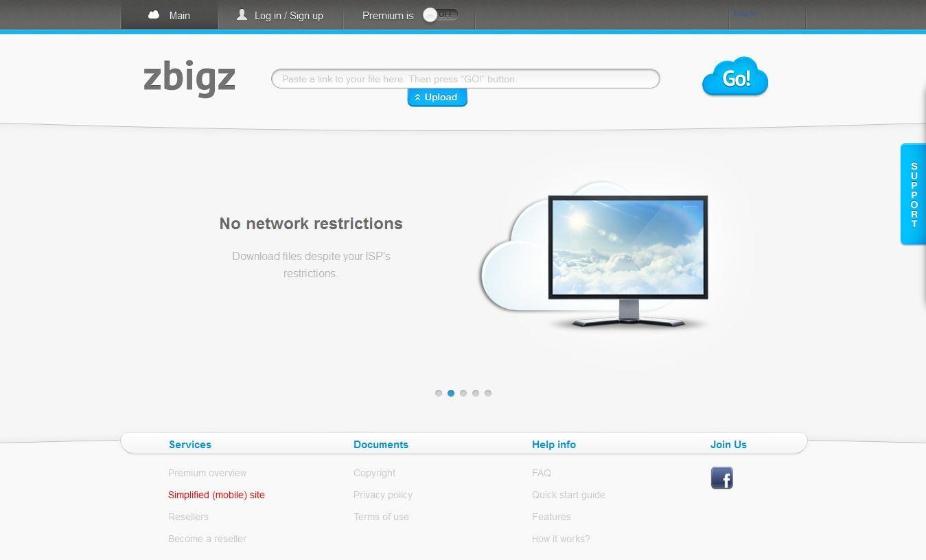This screenshot has height=560, width=926.
Task: Open the Resellers link
Action: coord(188,517)
